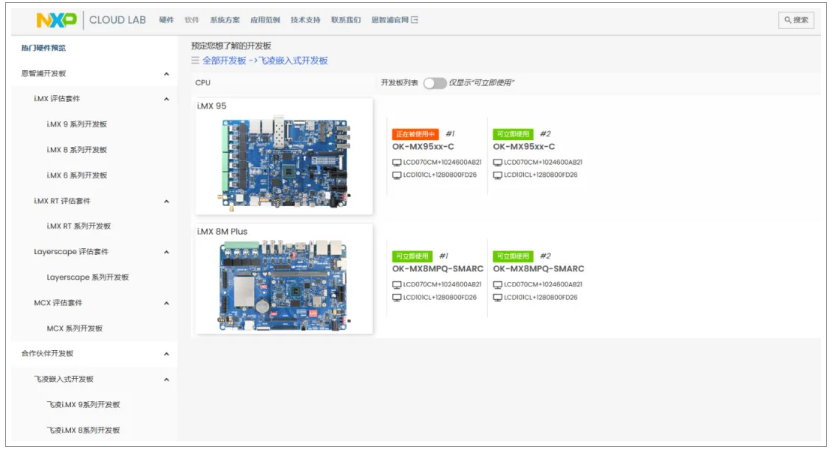The height and width of the screenshot is (452, 832).
Task: Open the 联系我们 menu
Action: [x=345, y=20]
